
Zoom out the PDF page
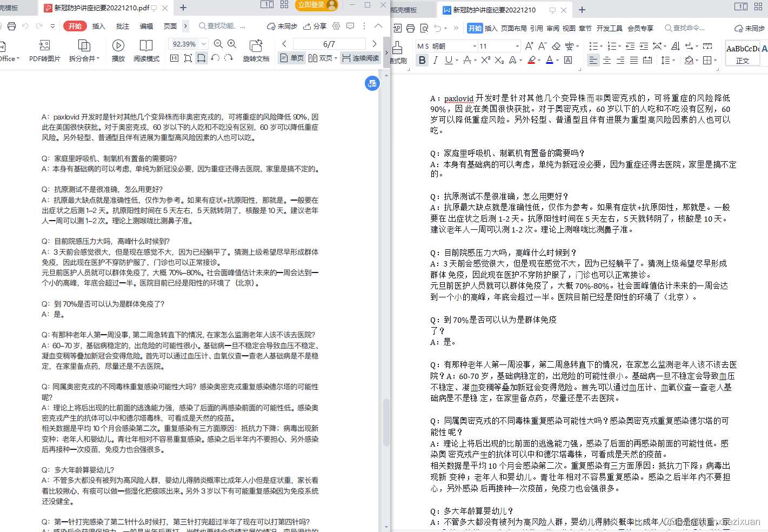(218, 44)
